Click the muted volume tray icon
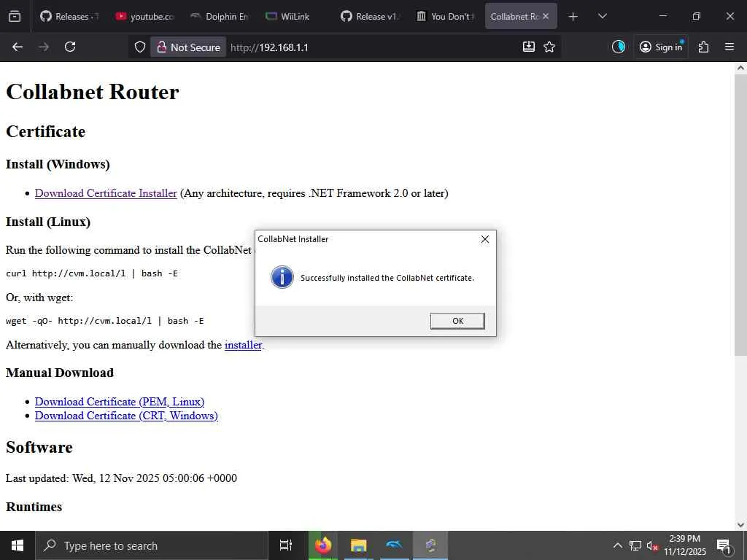The width and height of the screenshot is (747, 560). point(652,545)
